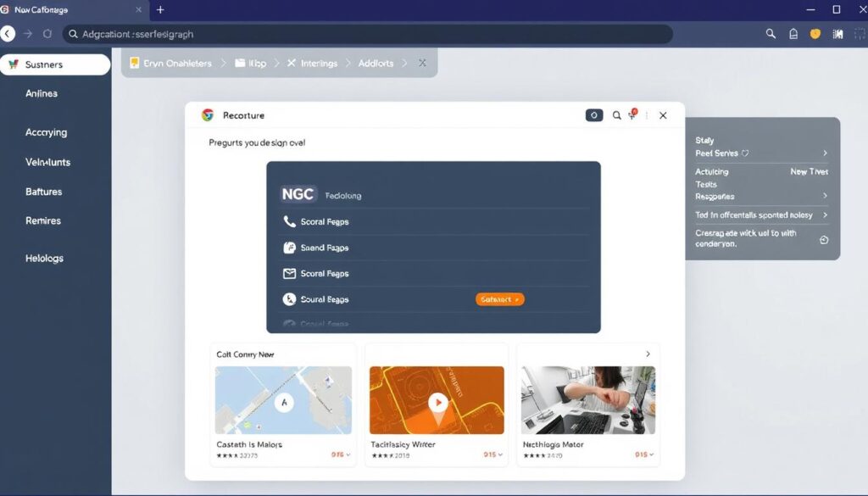This screenshot has width=868, height=496.
Task: Toggle the dark square button in Recorture header
Action: tap(594, 115)
